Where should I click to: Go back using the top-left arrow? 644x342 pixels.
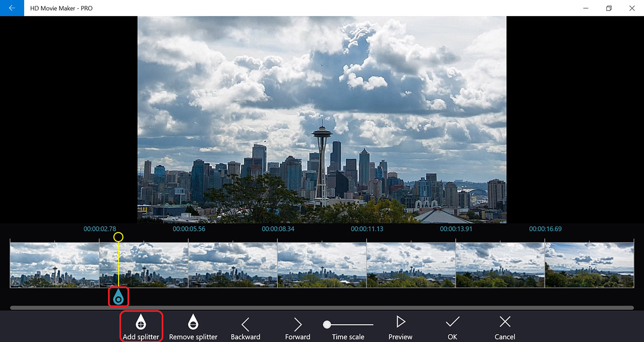click(x=12, y=8)
